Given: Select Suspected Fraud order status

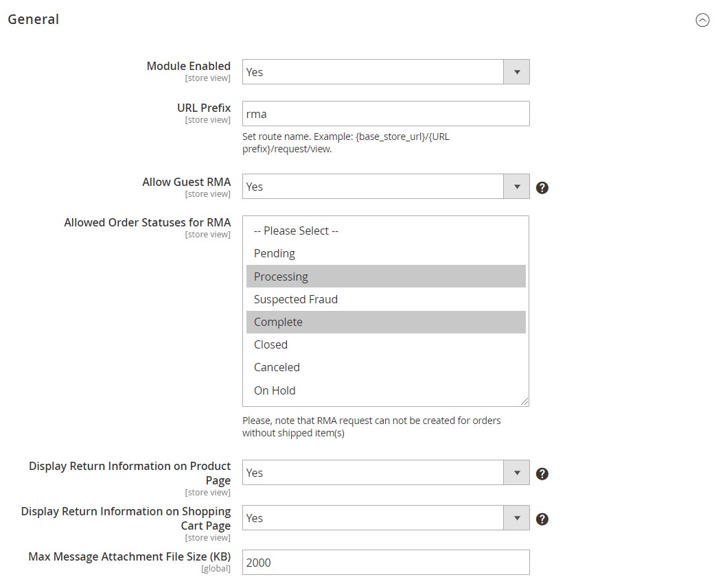Looking at the screenshot, I should pyautogui.click(x=386, y=299).
